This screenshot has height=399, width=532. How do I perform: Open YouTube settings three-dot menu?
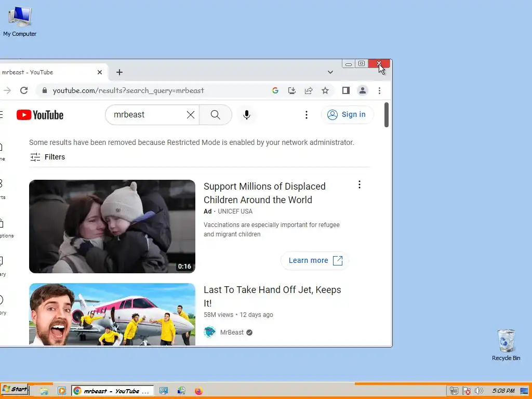(x=307, y=115)
